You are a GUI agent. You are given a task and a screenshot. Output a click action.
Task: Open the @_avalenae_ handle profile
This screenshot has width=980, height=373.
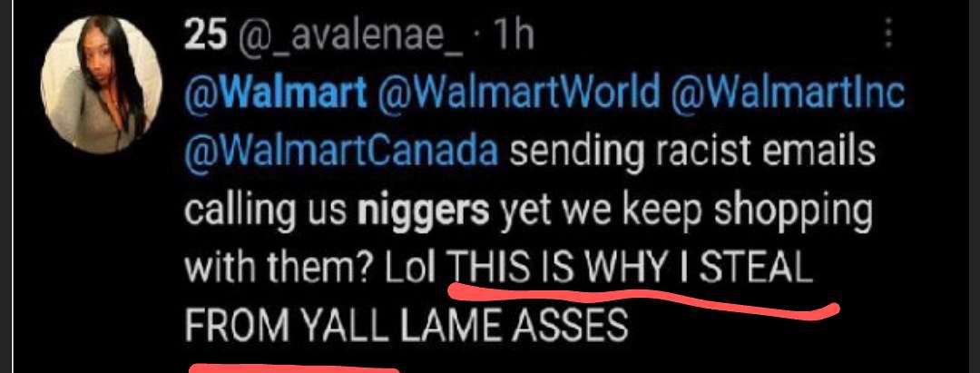coord(349,39)
